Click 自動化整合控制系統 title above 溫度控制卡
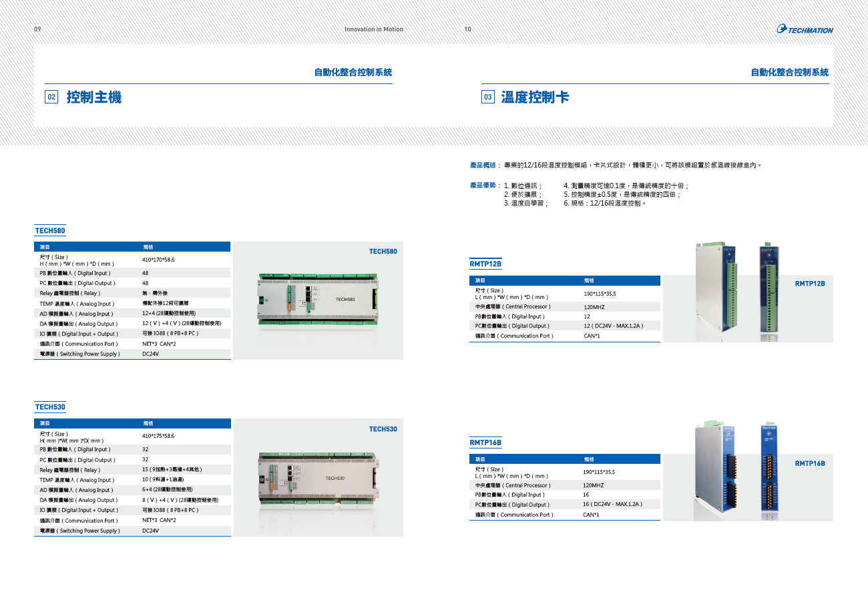Viewport: 868px width, 592px height. click(790, 72)
